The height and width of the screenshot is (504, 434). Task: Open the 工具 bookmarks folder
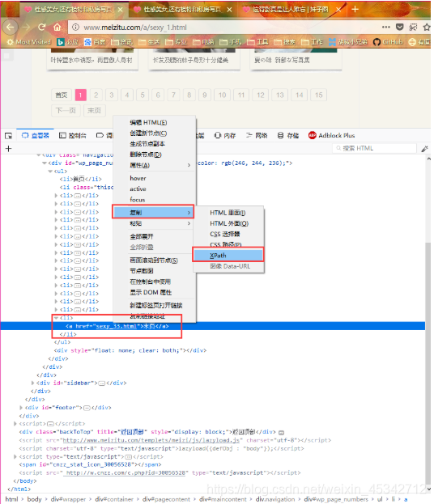[257, 42]
